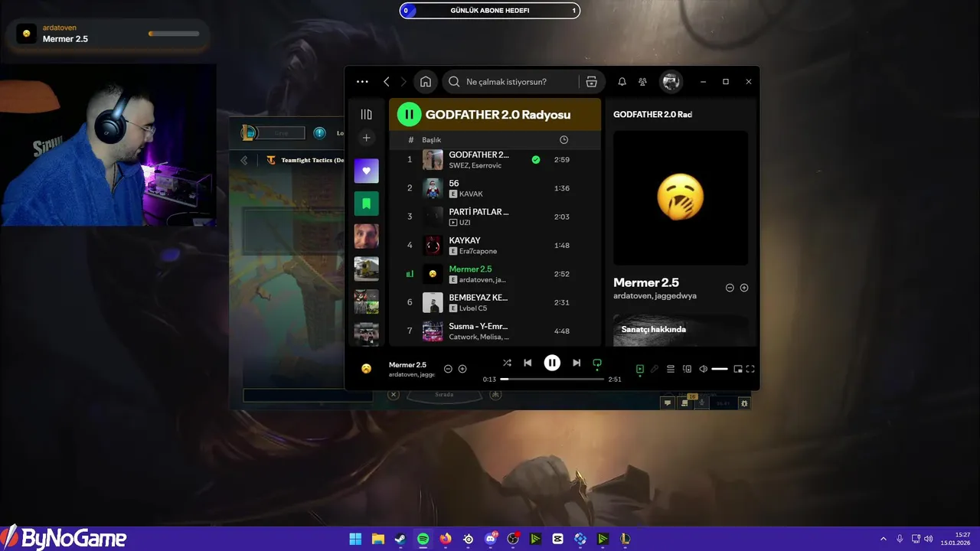Click minus icon in player bar
Screen dimensions: 980x551
[449, 369]
